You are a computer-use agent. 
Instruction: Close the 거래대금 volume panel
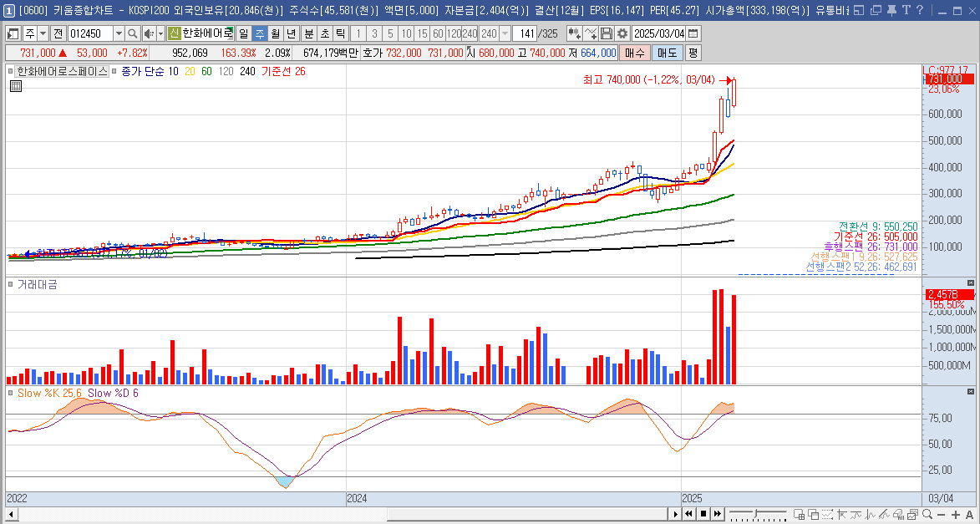point(971,283)
